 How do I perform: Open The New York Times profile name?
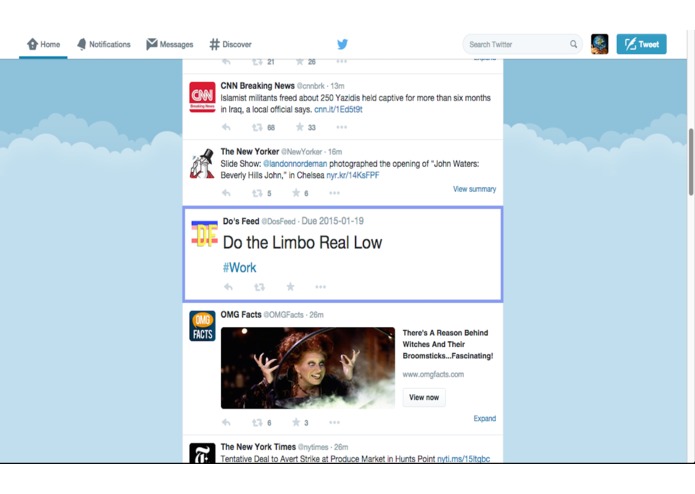[258, 447]
